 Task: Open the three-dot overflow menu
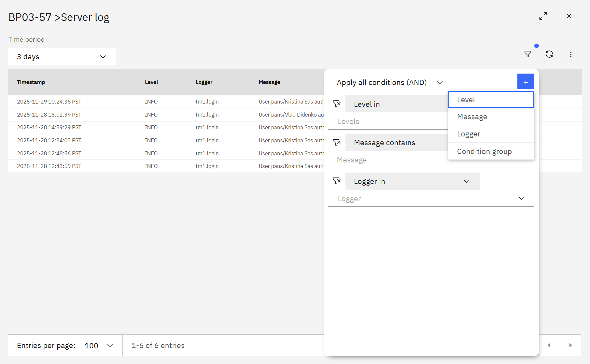coord(570,54)
